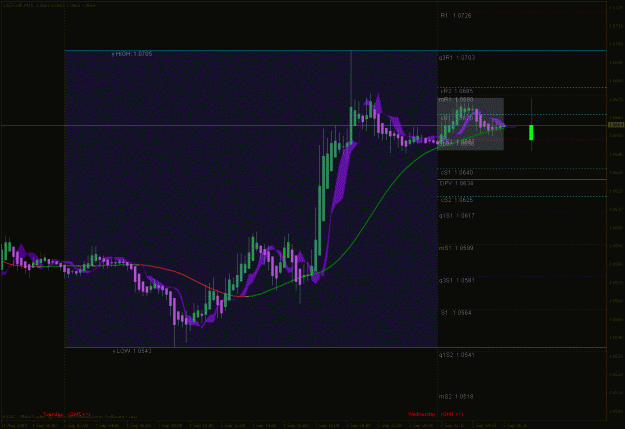Image resolution: width=625 pixels, height=429 pixels.
Task: Select the q1S1 1.0617 level label
Action: (x=457, y=216)
